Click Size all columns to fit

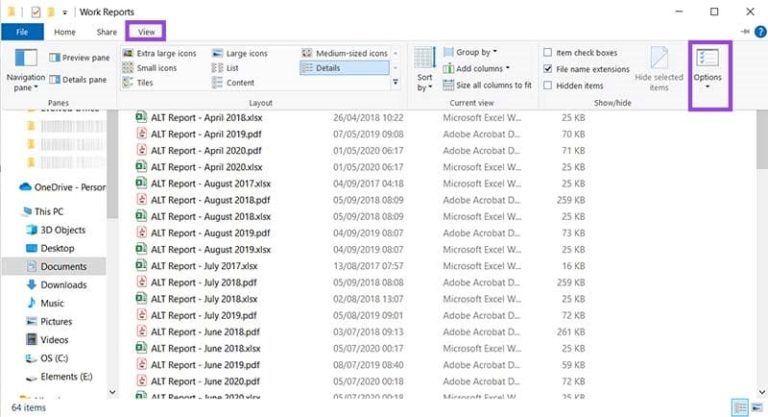pos(487,85)
